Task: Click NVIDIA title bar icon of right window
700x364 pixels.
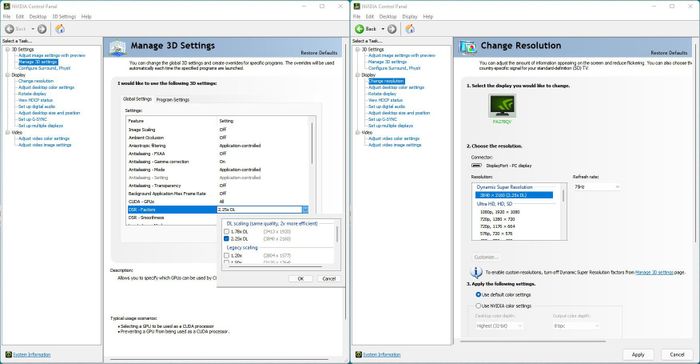Action: click(357, 6)
